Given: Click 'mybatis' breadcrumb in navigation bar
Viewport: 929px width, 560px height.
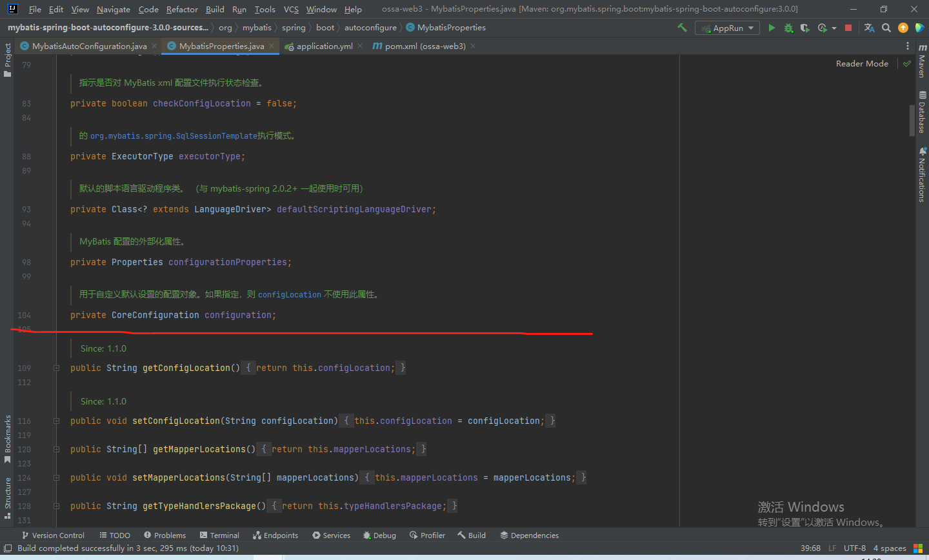Looking at the screenshot, I should coord(257,28).
